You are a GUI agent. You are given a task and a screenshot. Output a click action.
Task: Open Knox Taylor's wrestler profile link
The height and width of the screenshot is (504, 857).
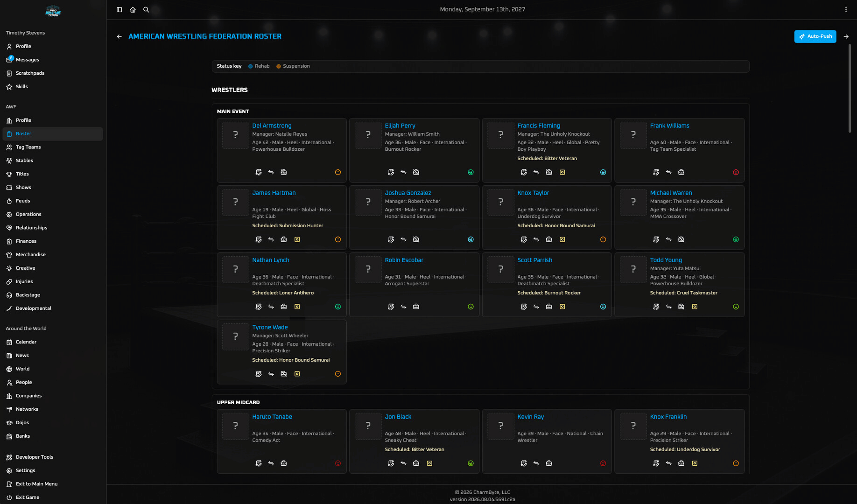click(533, 193)
